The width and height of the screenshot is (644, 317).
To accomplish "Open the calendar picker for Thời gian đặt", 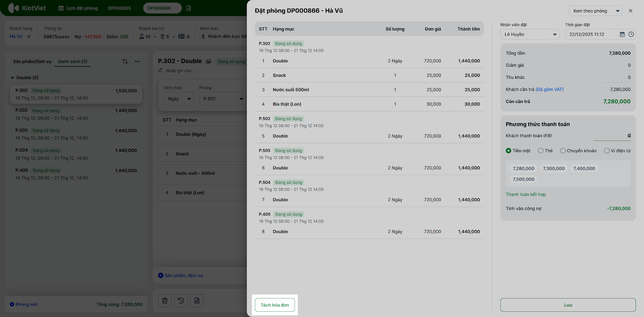I will (x=622, y=35).
